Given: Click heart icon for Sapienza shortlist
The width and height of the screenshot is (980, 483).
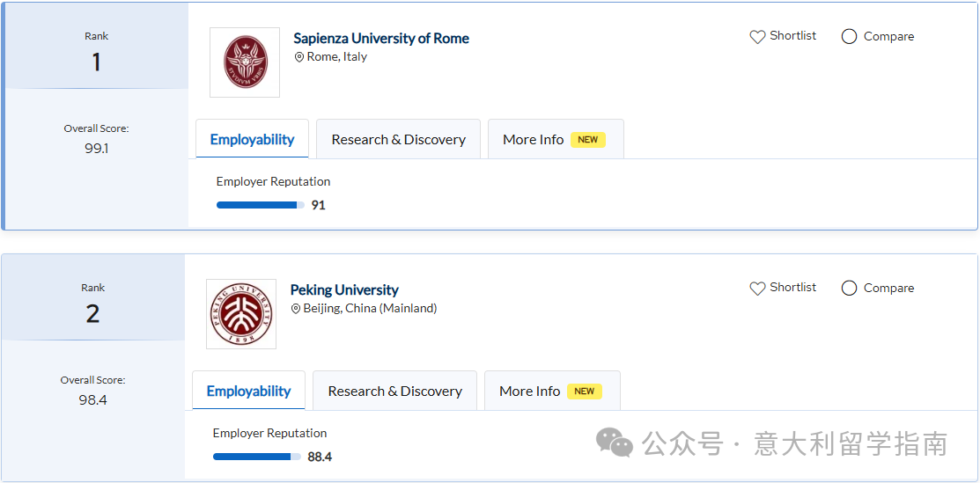Looking at the screenshot, I should point(757,37).
